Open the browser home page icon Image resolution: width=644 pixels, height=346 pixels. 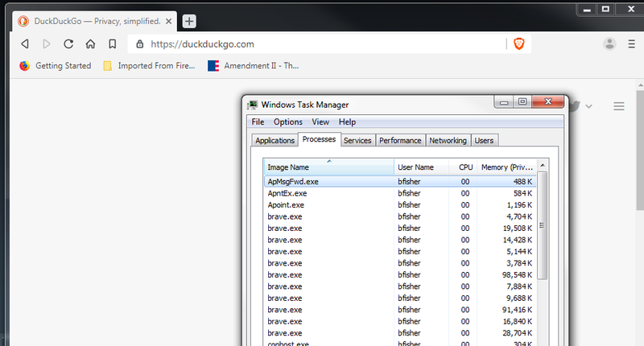pyautogui.click(x=90, y=44)
